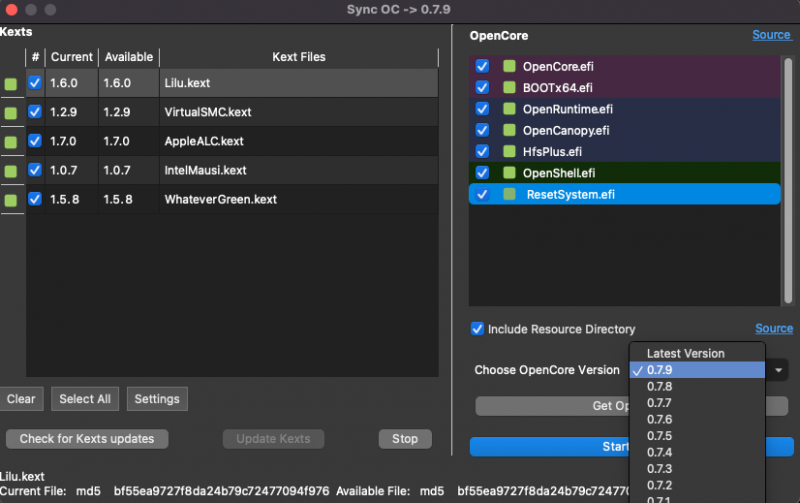Click green indicator next to HfsPlus.efi

tap(509, 152)
